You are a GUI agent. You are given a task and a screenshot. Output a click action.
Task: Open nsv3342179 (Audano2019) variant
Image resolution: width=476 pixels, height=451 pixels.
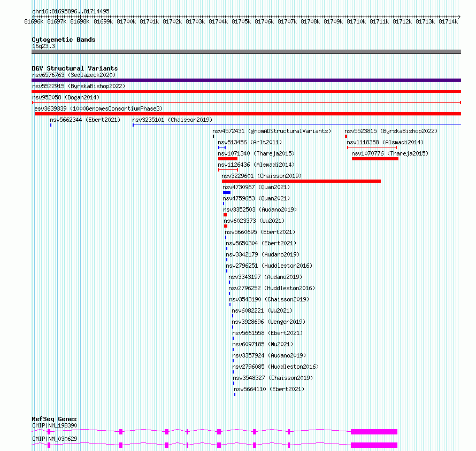[263, 254]
